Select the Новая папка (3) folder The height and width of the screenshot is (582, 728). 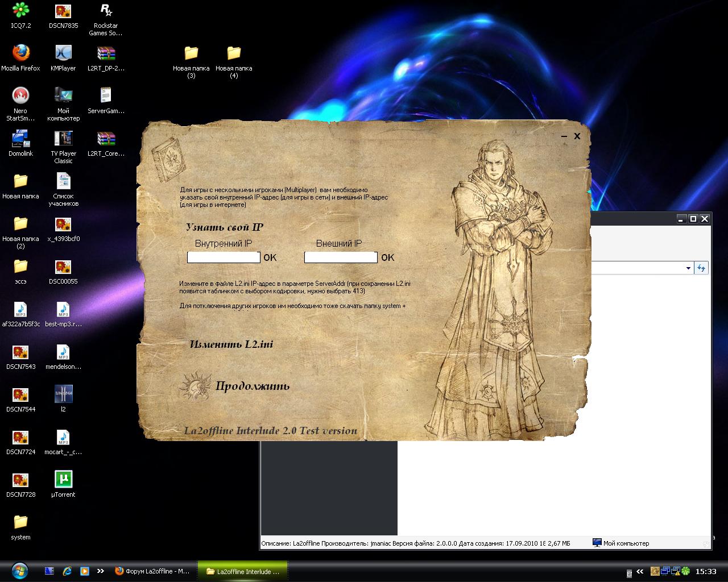(191, 61)
